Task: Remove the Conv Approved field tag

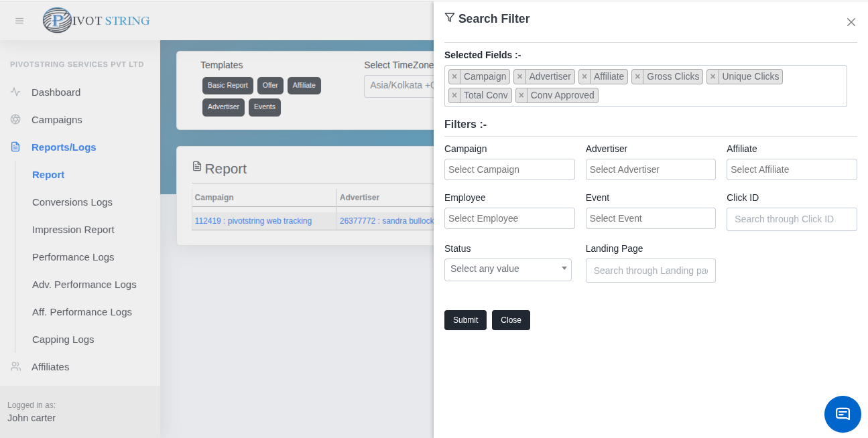Action: [x=521, y=96]
